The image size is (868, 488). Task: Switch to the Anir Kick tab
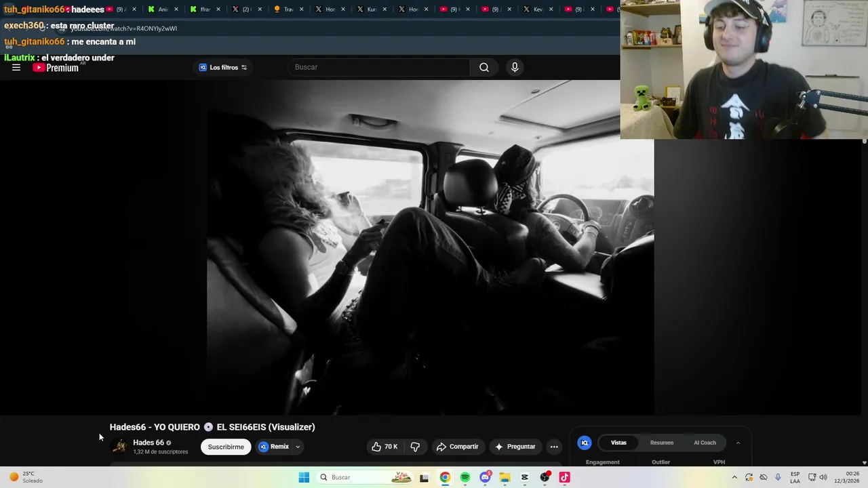[159, 9]
